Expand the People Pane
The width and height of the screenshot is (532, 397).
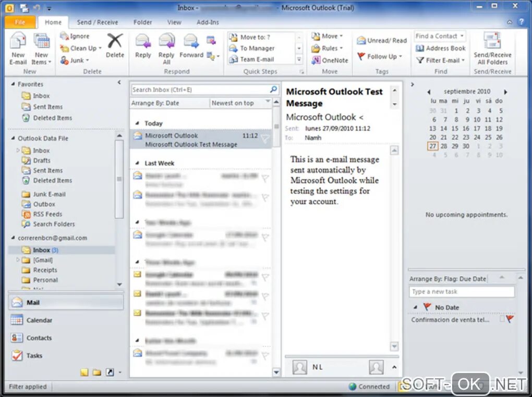(x=394, y=367)
